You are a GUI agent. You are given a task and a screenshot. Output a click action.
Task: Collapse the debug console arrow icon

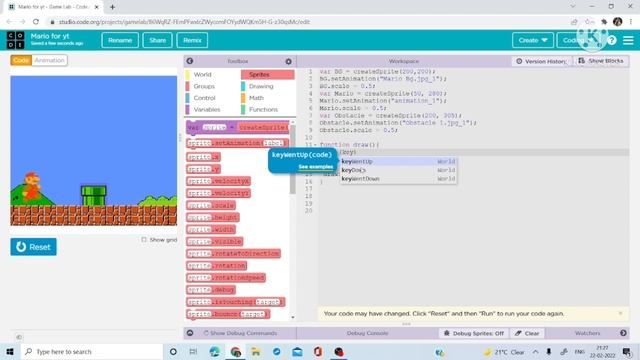(x=190, y=333)
